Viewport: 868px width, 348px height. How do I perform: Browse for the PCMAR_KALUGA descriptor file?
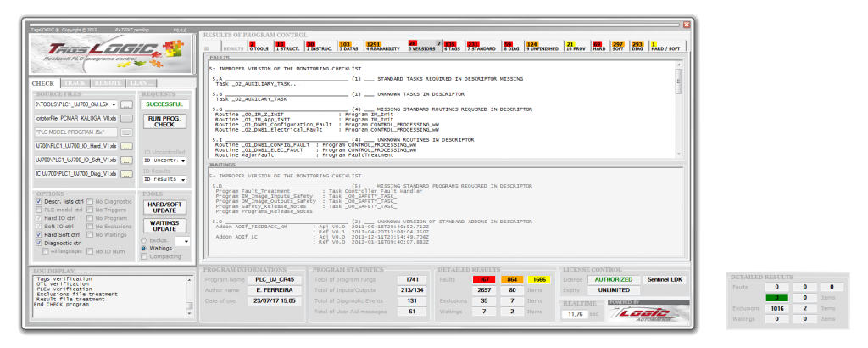127,119
